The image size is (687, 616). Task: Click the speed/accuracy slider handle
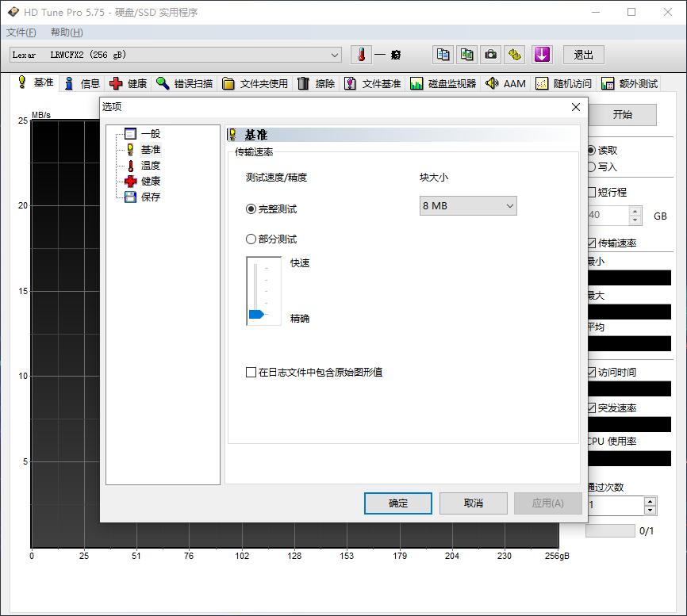[256, 315]
